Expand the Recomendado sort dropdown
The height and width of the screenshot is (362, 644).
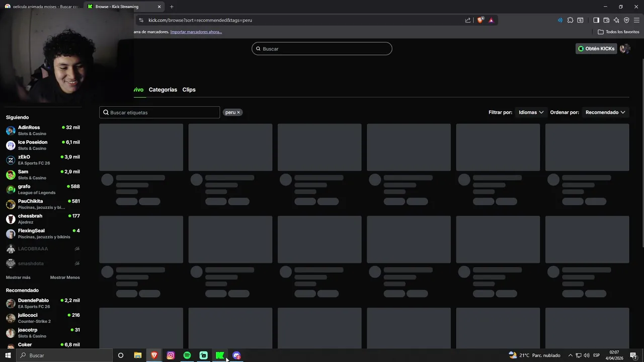coord(605,112)
